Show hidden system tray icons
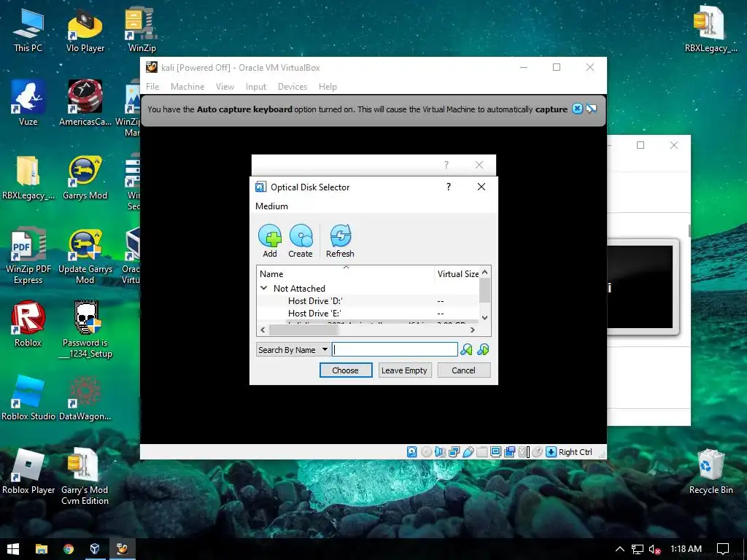 point(620,549)
